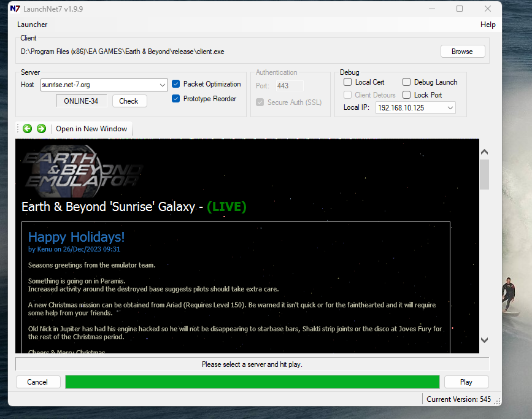Go forward with the green right arrow
The image size is (532, 419).
point(41,129)
